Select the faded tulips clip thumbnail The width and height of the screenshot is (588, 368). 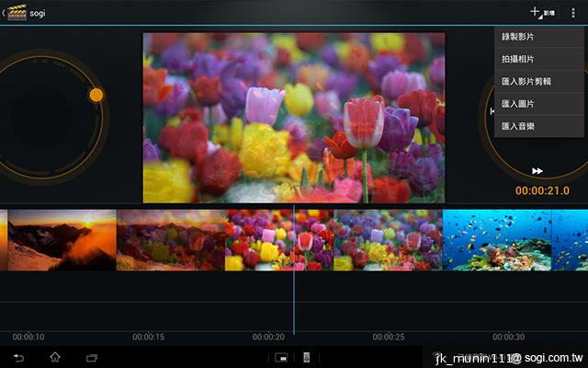point(388,240)
